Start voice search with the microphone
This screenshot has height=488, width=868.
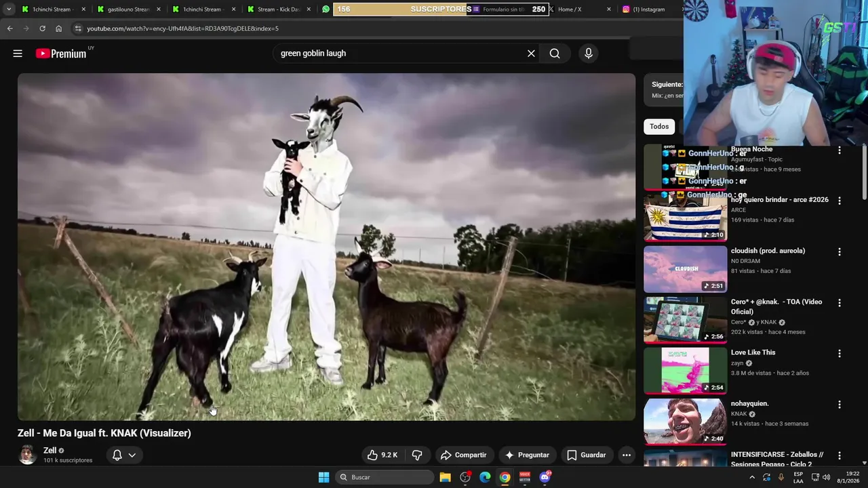pos(589,54)
